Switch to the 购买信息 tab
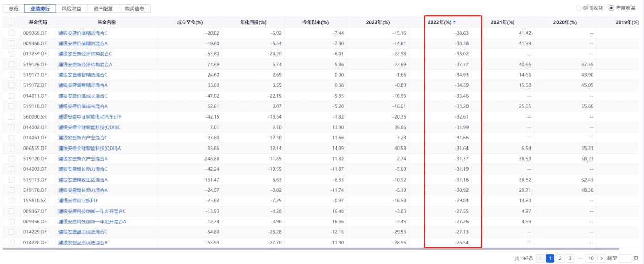 134,9
